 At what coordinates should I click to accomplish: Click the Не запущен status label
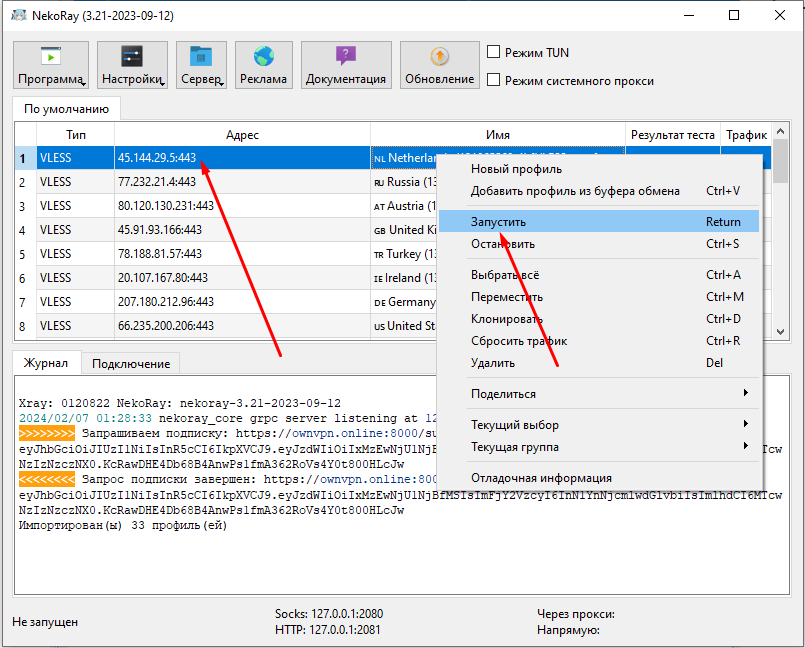[45, 622]
